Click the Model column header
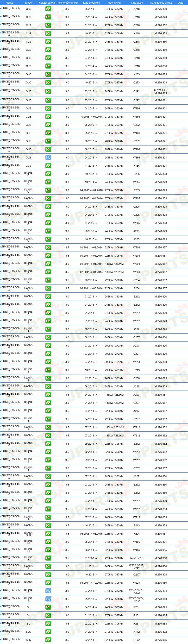 (x=29, y=3)
